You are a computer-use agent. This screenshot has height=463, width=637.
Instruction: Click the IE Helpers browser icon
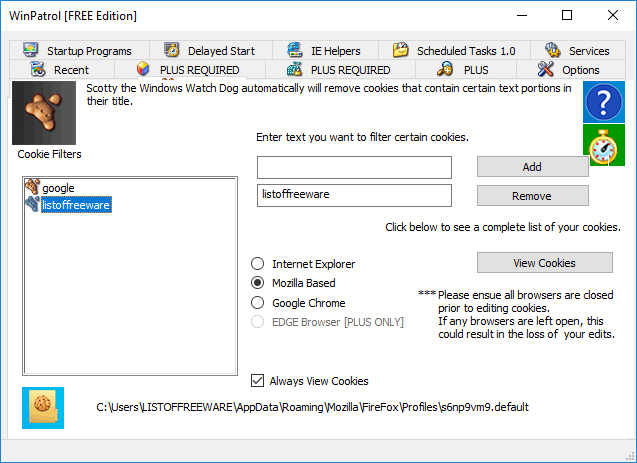pos(295,50)
